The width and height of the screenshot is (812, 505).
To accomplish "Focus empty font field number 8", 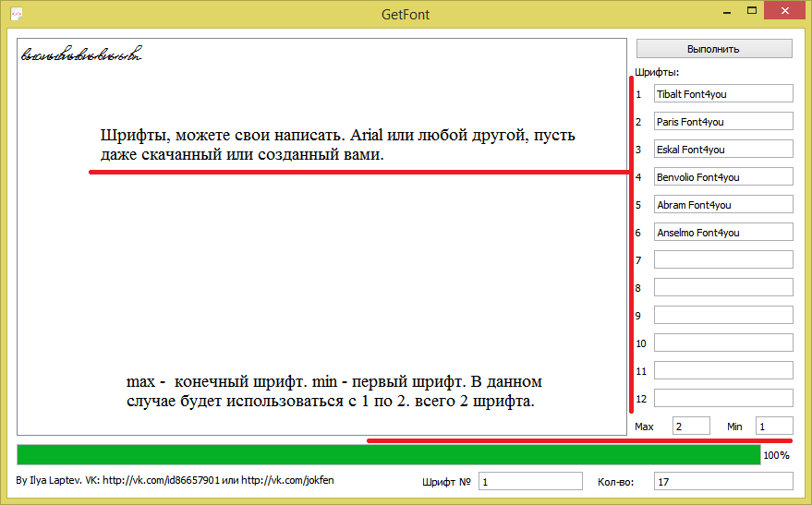I will coord(722,287).
